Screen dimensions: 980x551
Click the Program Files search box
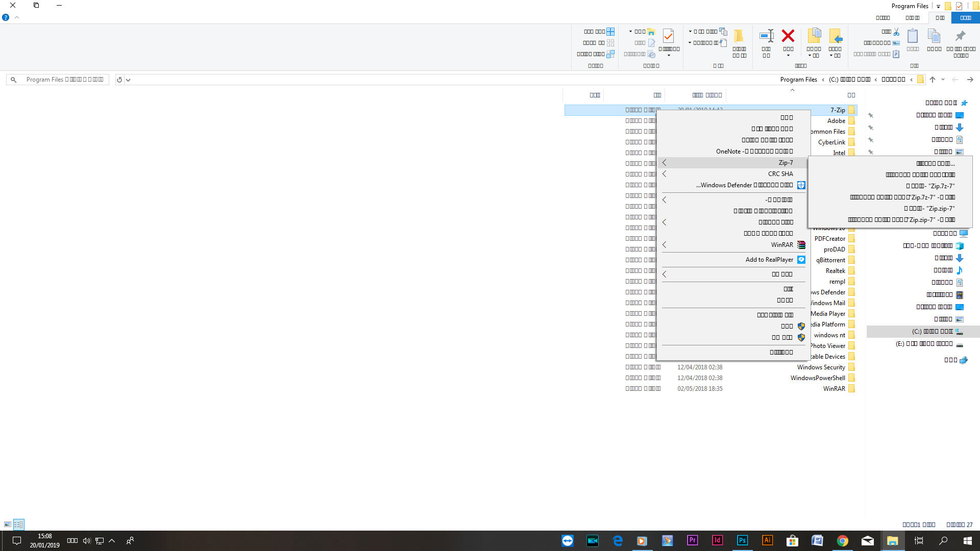(58, 80)
